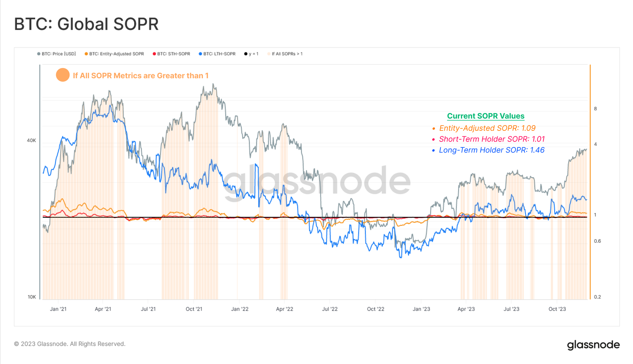
Task: Click the large orange circle annotation marker
Action: click(63, 75)
